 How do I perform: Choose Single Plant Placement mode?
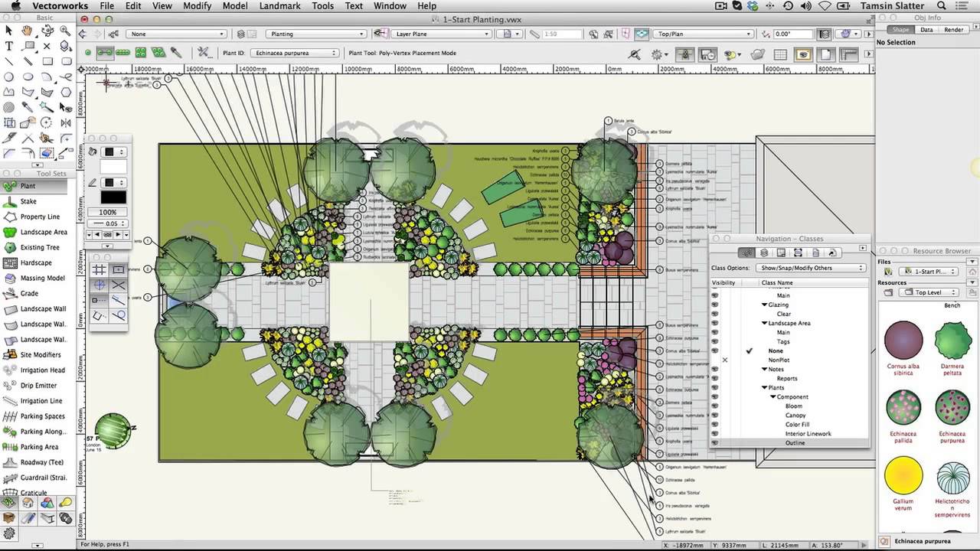pos(88,53)
